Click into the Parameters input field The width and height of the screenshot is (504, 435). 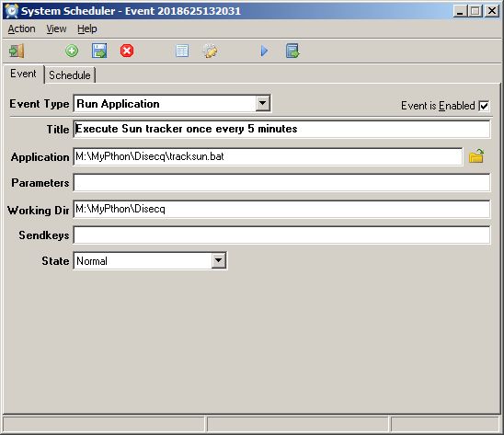[x=282, y=183]
